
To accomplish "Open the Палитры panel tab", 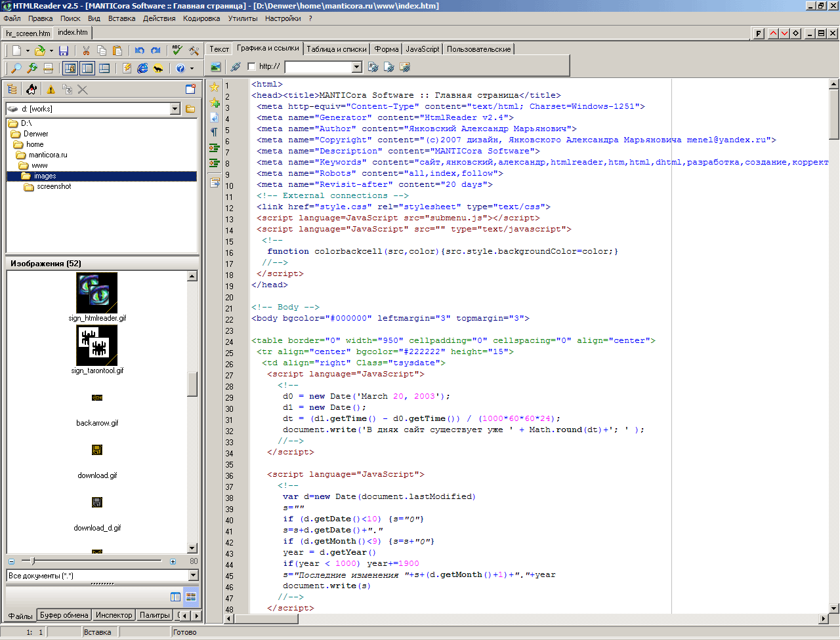I will click(x=154, y=615).
